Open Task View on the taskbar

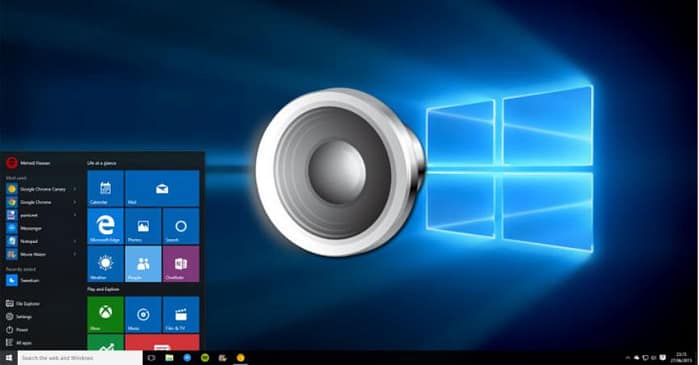pyautogui.click(x=152, y=357)
